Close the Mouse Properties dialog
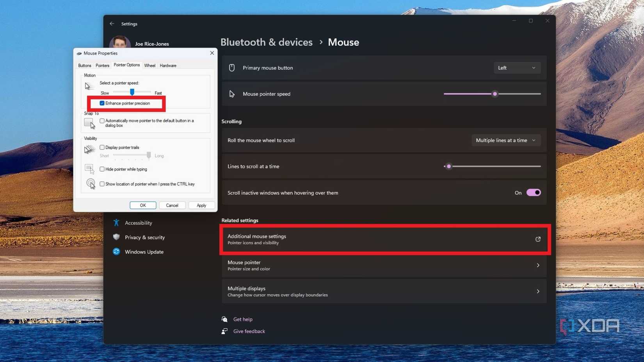The image size is (644, 362). click(x=212, y=53)
